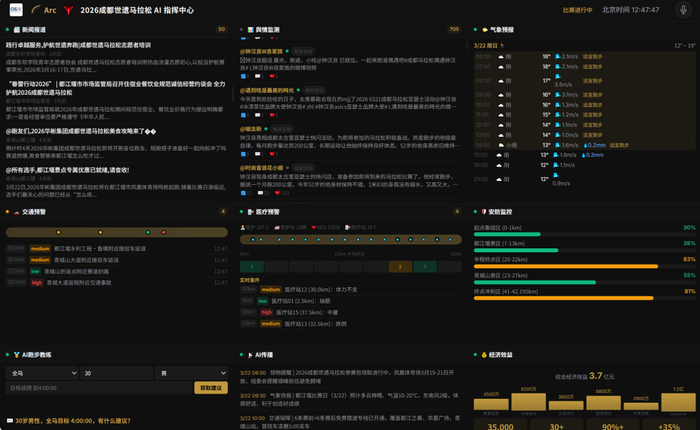Click red marker on traffic timeline
The width and height of the screenshot is (700, 430).
point(164,232)
